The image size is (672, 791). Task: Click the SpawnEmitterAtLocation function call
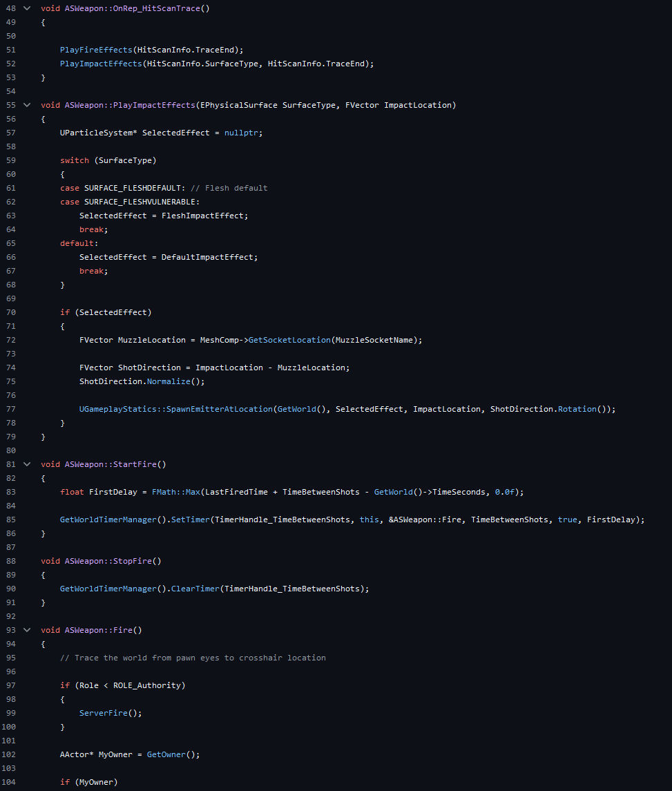pos(215,409)
